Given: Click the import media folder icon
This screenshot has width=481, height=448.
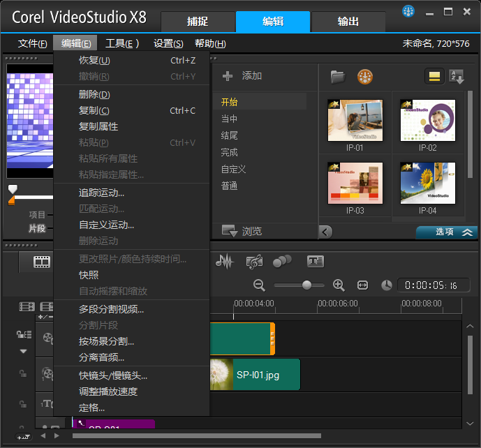Looking at the screenshot, I should click(338, 77).
